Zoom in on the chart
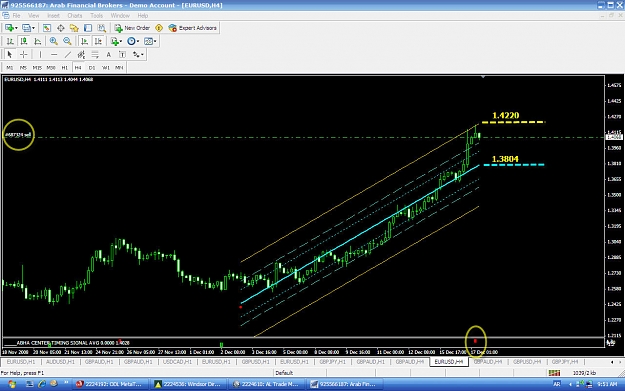 tap(53, 41)
